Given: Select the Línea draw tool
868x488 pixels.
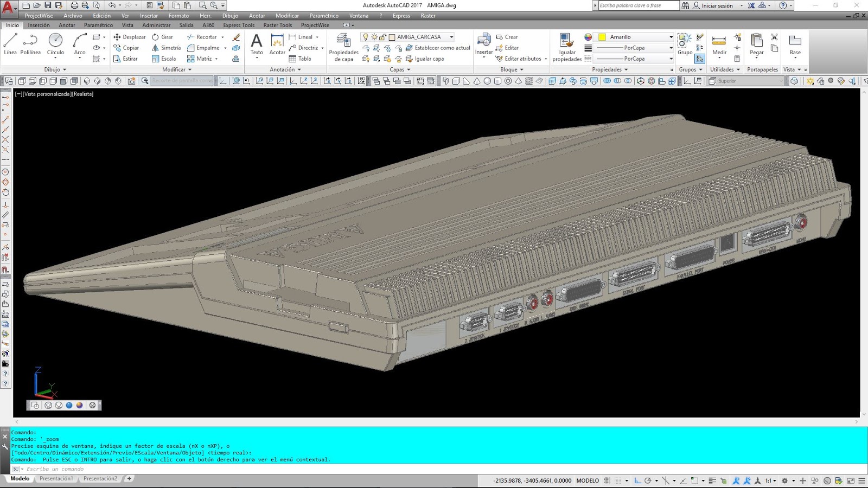Looking at the screenshot, I should click(10, 44).
